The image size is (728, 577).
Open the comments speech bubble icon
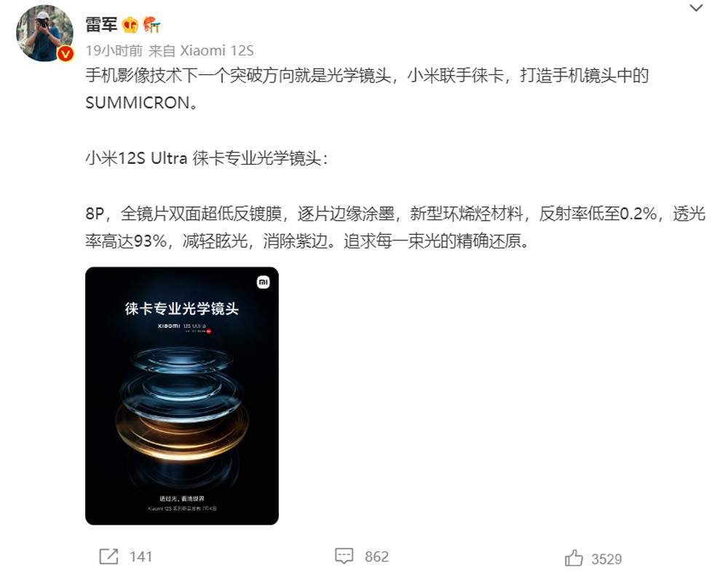[x=344, y=556]
